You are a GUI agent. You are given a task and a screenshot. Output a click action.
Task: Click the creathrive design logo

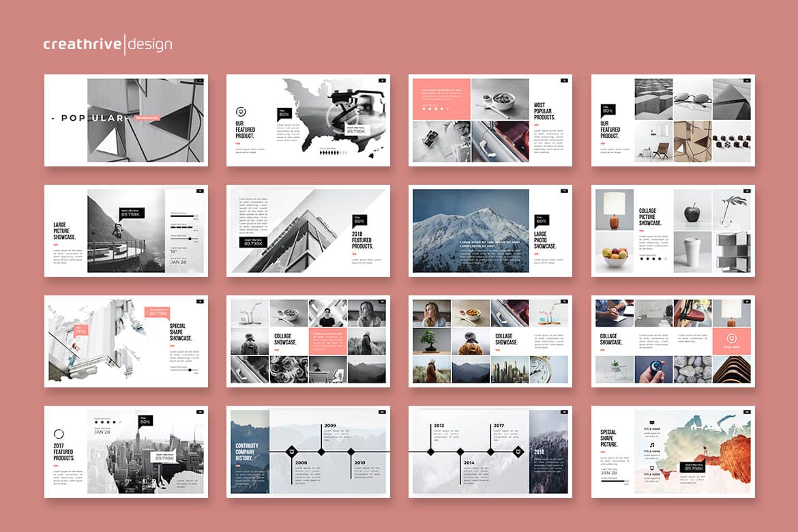108,44
